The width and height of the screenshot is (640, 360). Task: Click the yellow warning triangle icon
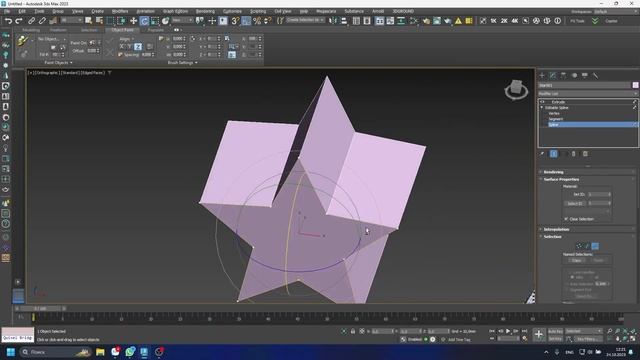(x=458, y=21)
